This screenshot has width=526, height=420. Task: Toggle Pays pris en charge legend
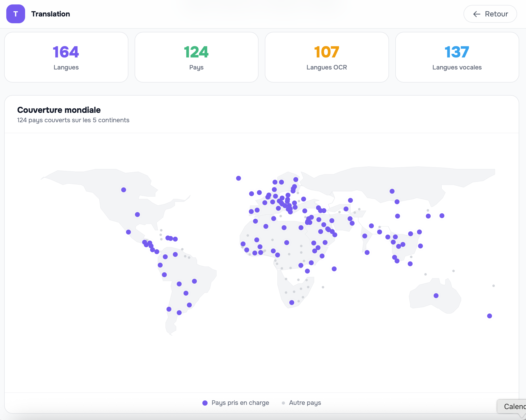coord(236,403)
